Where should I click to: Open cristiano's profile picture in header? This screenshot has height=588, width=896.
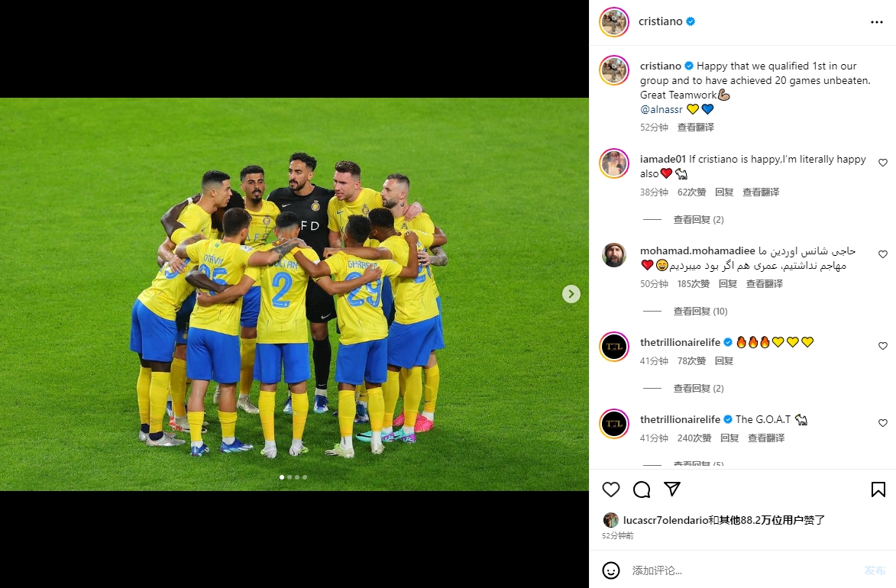coord(613,21)
